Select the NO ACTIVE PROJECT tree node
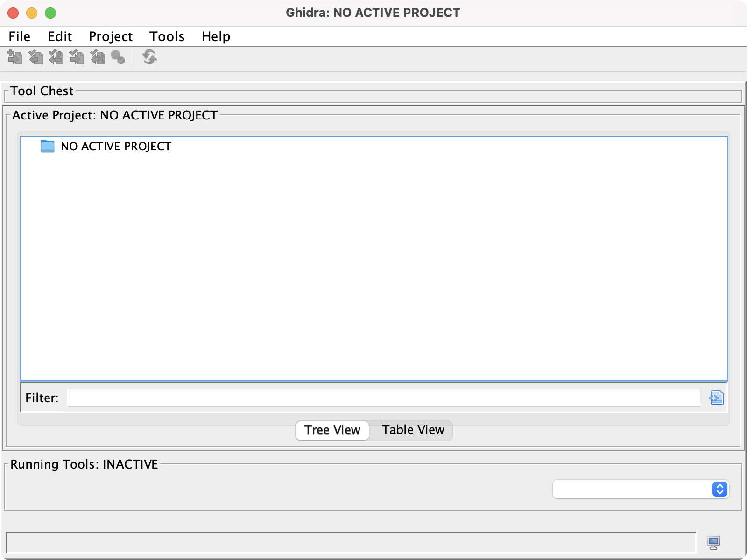This screenshot has height=560, width=747. point(116,146)
